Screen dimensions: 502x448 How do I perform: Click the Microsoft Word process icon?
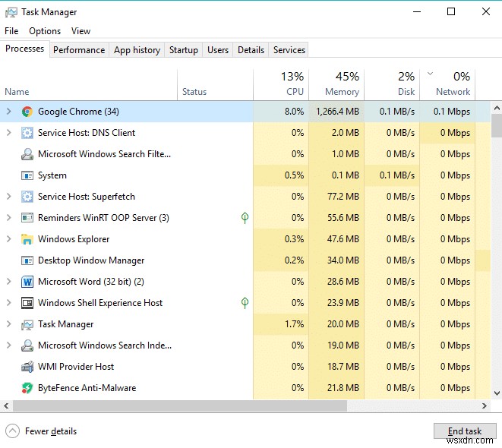(27, 282)
